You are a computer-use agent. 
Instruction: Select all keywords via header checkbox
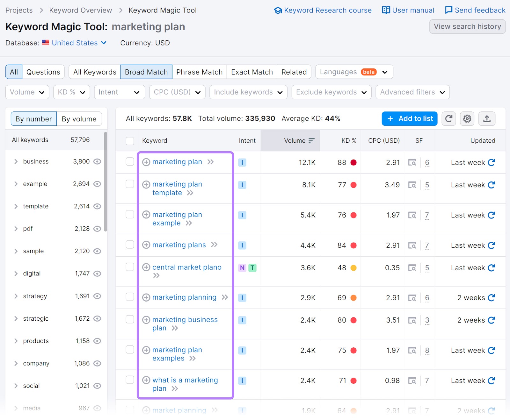tap(130, 141)
